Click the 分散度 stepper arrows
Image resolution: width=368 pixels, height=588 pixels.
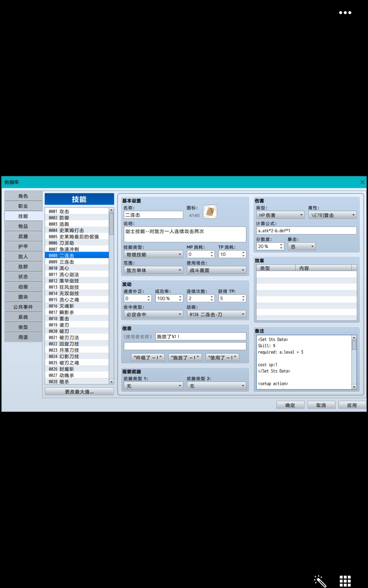281,246
